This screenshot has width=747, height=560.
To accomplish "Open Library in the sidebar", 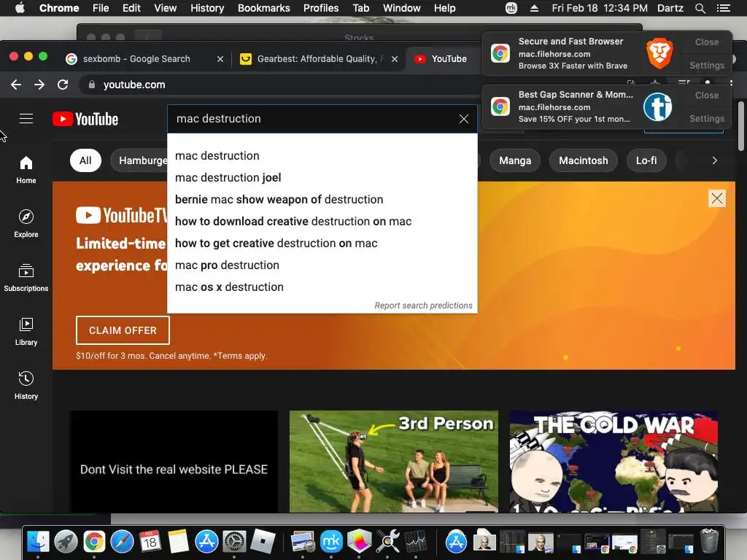I will (x=26, y=332).
